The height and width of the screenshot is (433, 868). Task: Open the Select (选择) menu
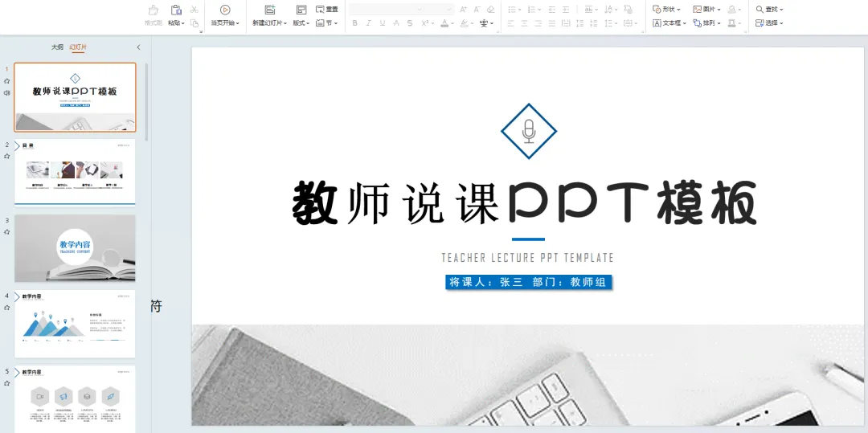click(x=769, y=23)
